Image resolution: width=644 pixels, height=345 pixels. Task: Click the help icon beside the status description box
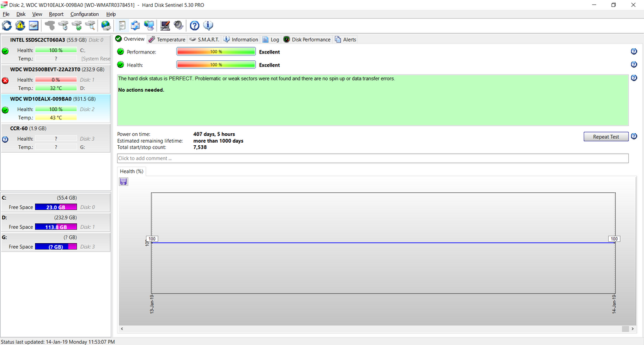coord(634,78)
